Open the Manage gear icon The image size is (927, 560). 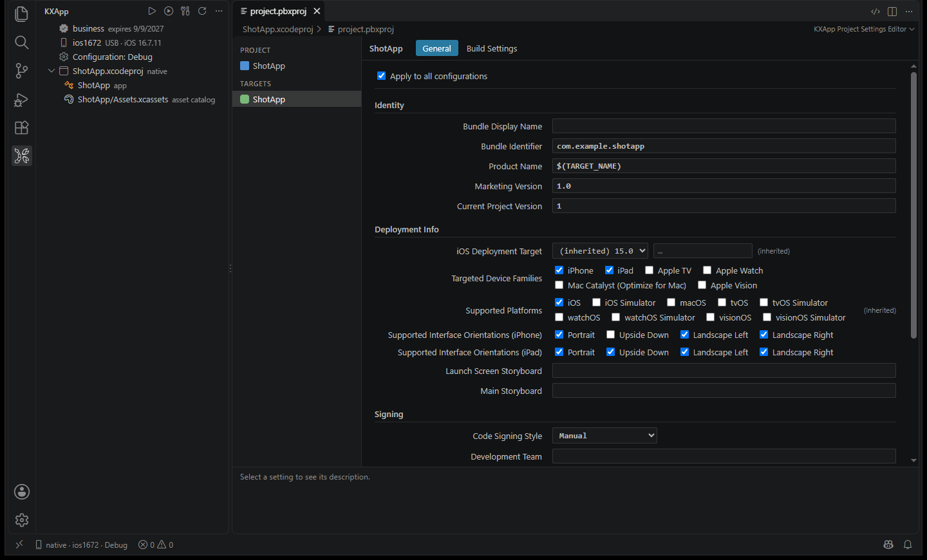tap(22, 520)
